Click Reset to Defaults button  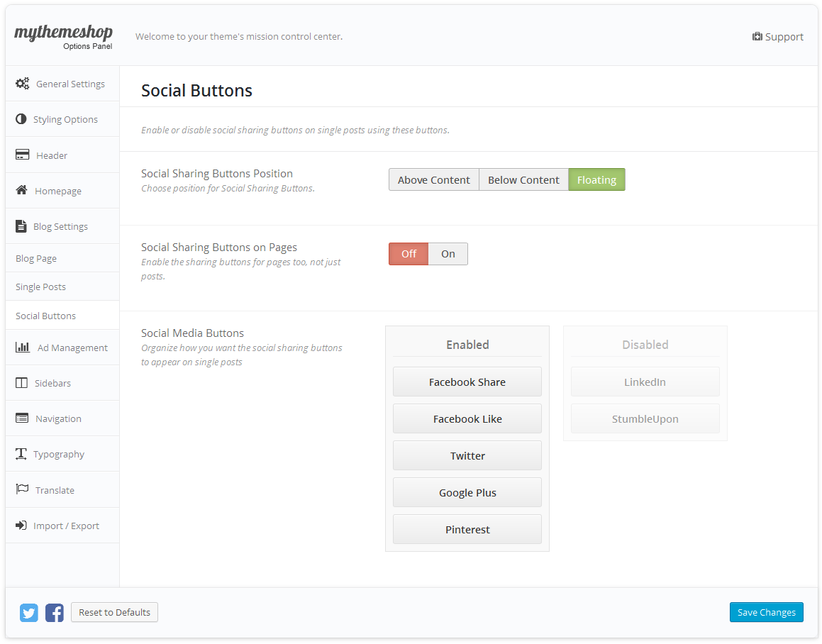pyautogui.click(x=114, y=612)
